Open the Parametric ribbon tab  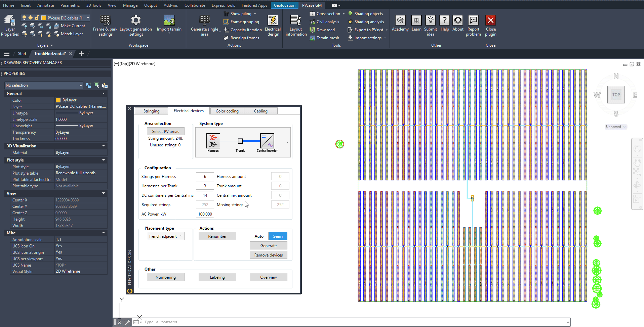70,5
